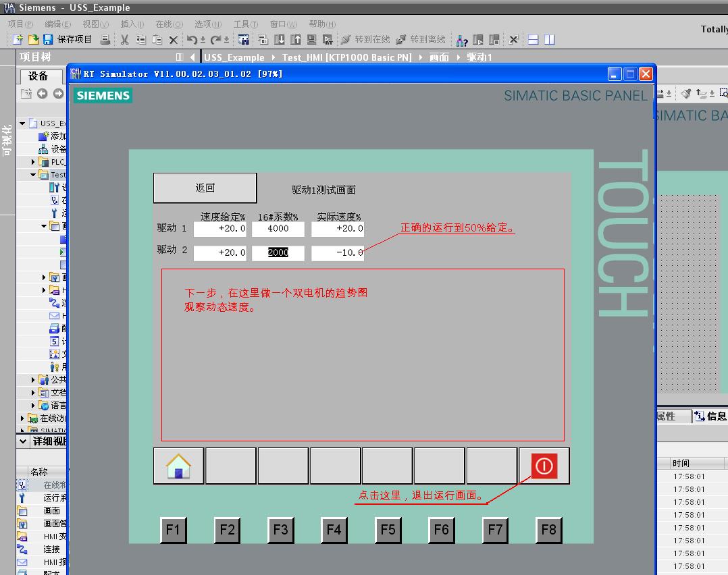Click the start runtime RT toolbar icon

click(x=328, y=39)
